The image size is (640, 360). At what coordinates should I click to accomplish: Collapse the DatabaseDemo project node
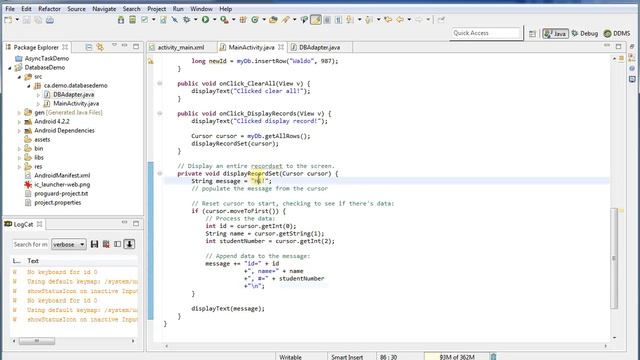[10, 68]
